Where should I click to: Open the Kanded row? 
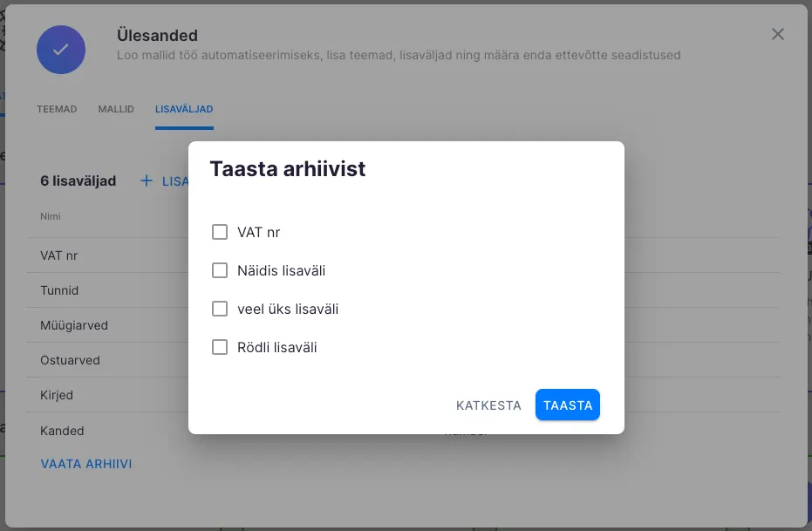[62, 431]
